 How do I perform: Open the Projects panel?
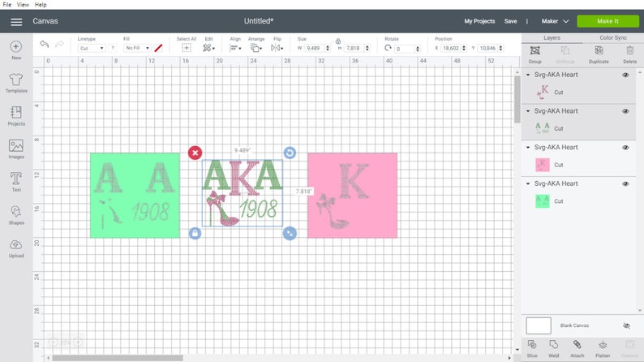pos(16,115)
